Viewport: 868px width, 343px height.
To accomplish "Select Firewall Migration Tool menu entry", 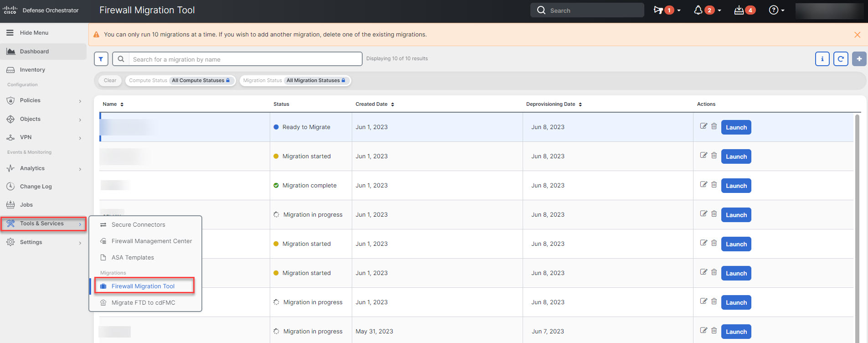I will click(143, 286).
